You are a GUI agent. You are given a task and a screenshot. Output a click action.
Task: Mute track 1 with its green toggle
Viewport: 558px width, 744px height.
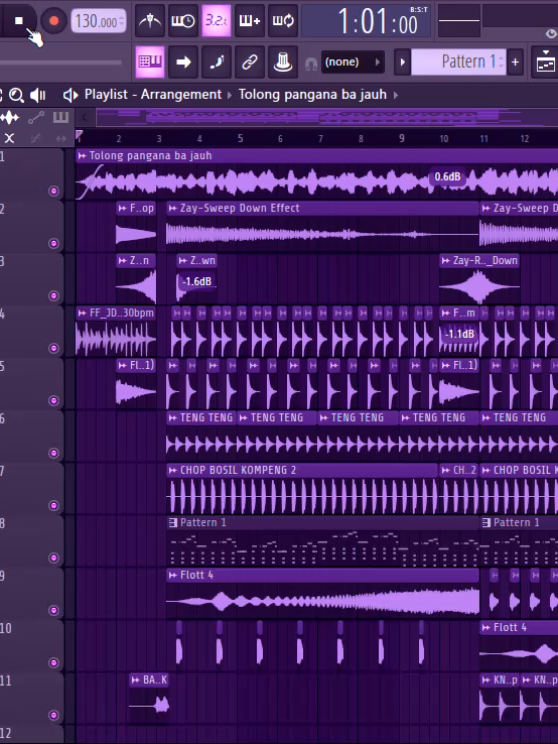pos(54,191)
